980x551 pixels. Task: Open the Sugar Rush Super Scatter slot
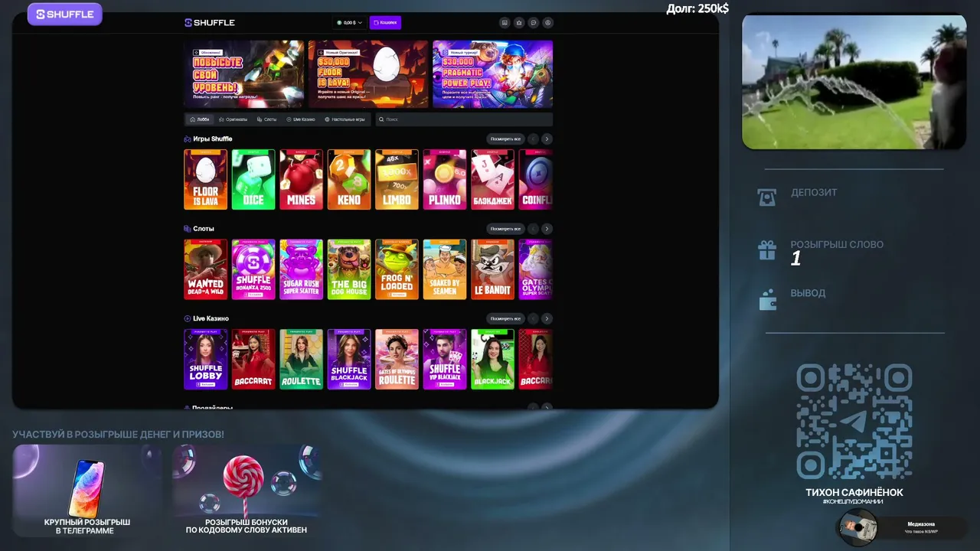coord(301,269)
